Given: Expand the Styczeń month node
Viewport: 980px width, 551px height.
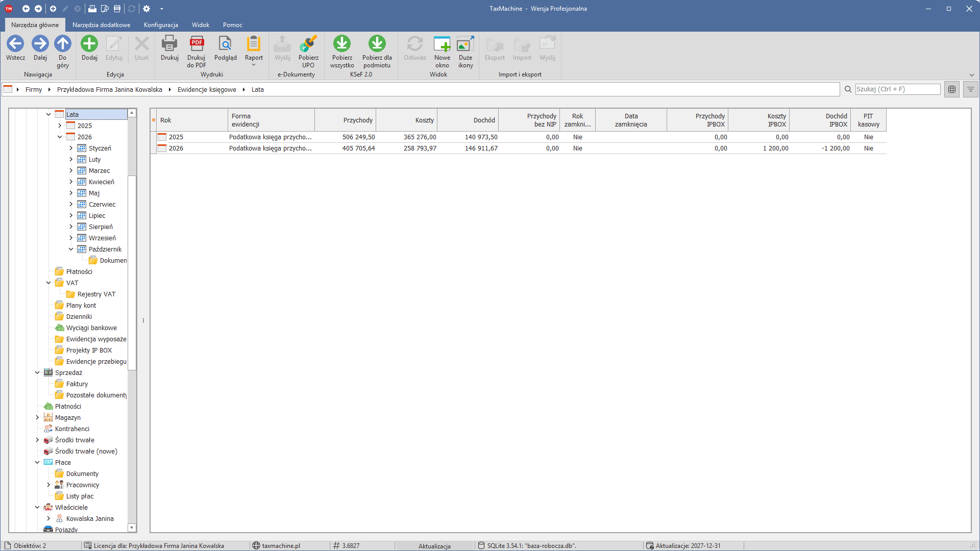Looking at the screenshot, I should [71, 148].
